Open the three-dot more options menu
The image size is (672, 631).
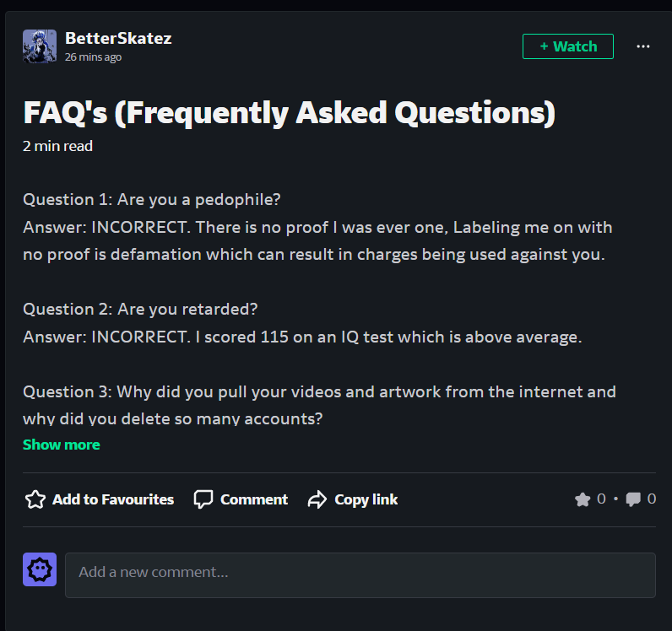pyautogui.click(x=643, y=46)
